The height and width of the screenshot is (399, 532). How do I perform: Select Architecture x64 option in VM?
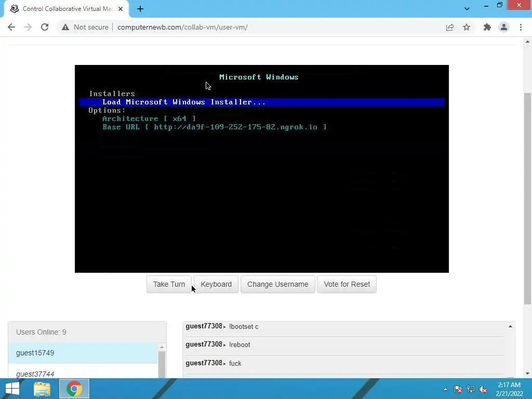149,119
